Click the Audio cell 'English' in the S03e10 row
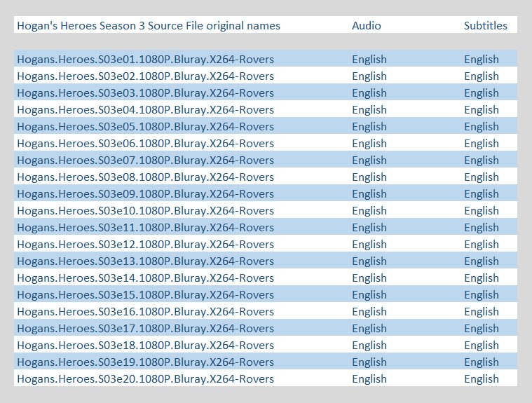This screenshot has height=403, width=532. point(369,211)
